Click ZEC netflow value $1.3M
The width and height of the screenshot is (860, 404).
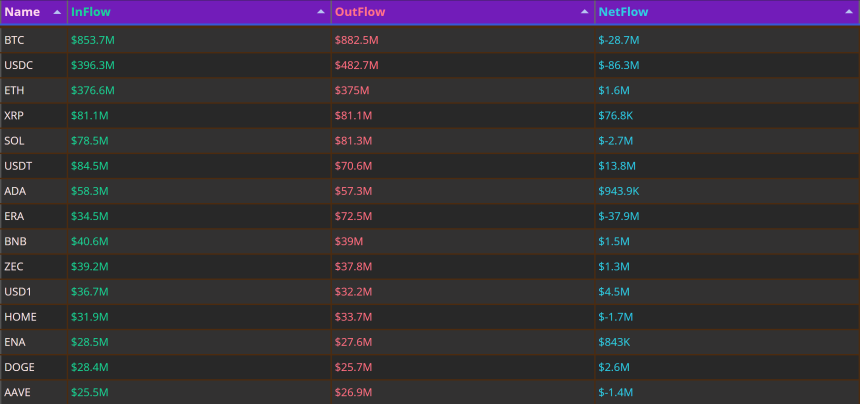(x=614, y=267)
